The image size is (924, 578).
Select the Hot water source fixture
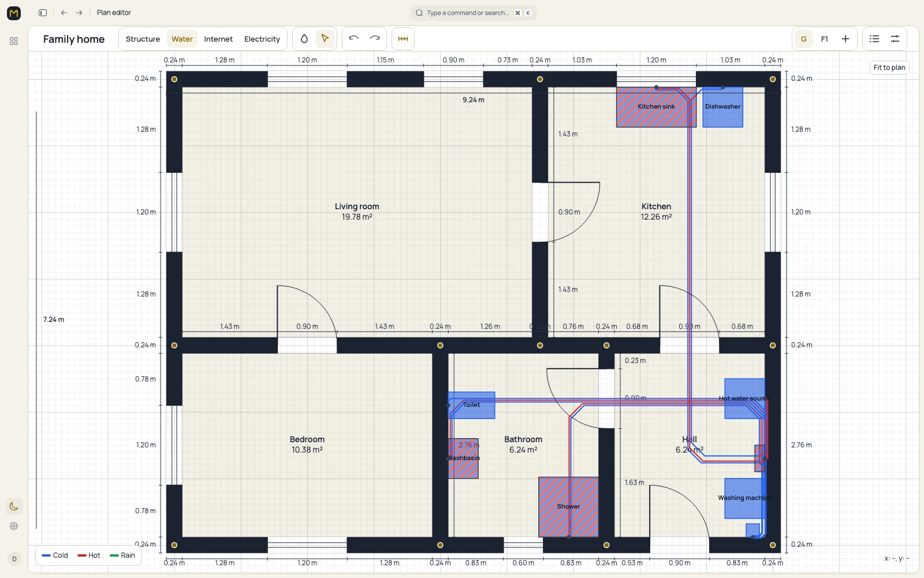745,399
